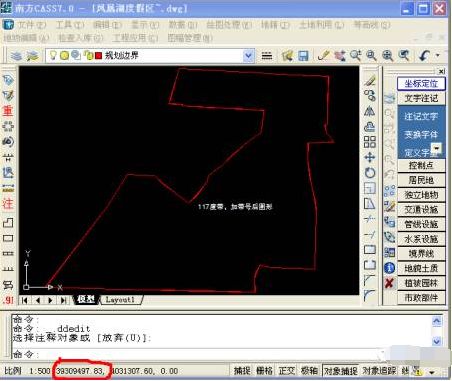Expand the layer dropdown showing 规划边界
452x381 pixels.
pyautogui.click(x=248, y=56)
